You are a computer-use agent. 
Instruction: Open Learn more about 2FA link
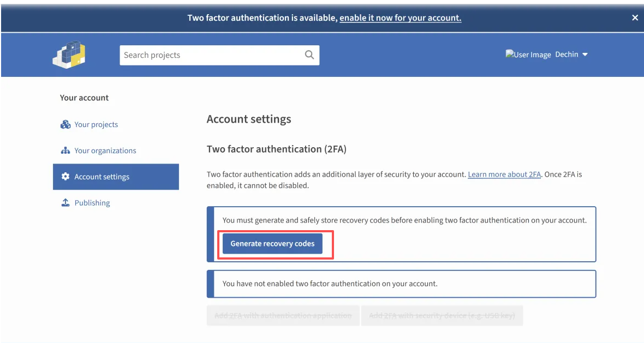point(504,174)
